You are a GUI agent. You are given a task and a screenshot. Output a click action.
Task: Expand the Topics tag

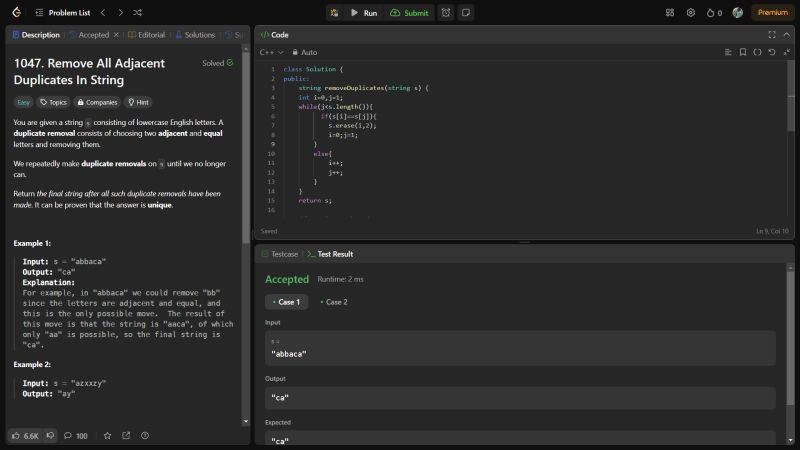click(53, 102)
